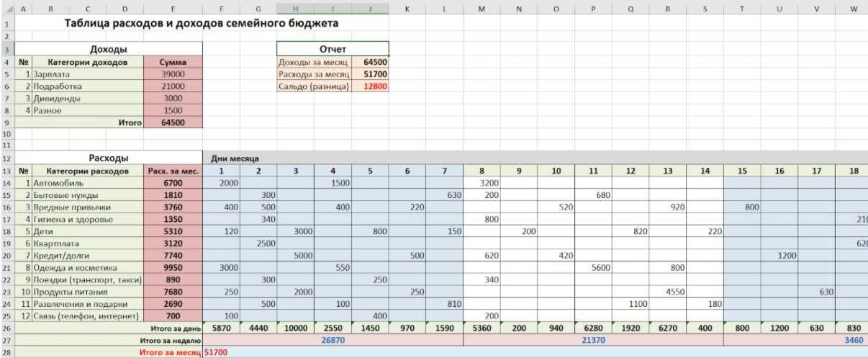The height and width of the screenshot is (358, 868).
Task: Select the Подработка amount 21000
Action: pos(173,86)
